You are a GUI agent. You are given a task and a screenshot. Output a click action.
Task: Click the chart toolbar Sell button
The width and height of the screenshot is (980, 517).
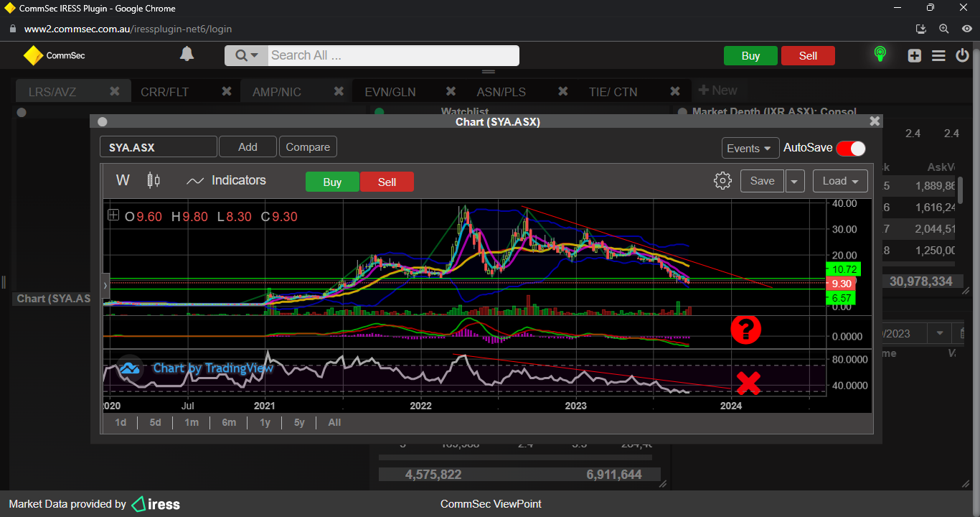(387, 182)
